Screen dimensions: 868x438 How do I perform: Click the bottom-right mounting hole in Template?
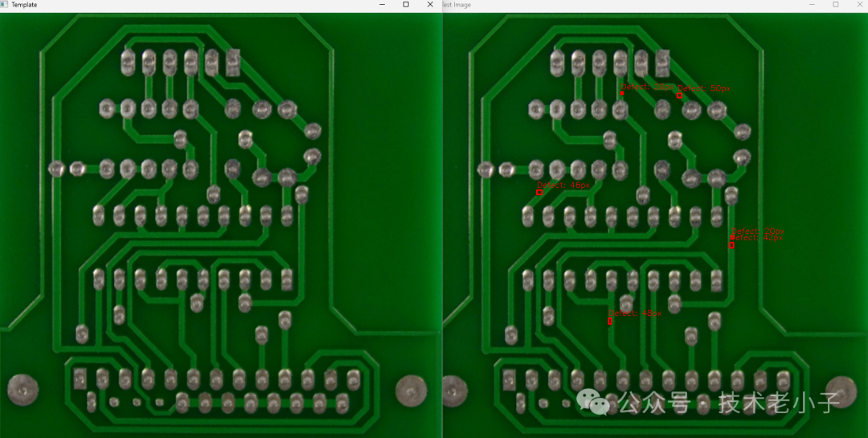tap(411, 390)
